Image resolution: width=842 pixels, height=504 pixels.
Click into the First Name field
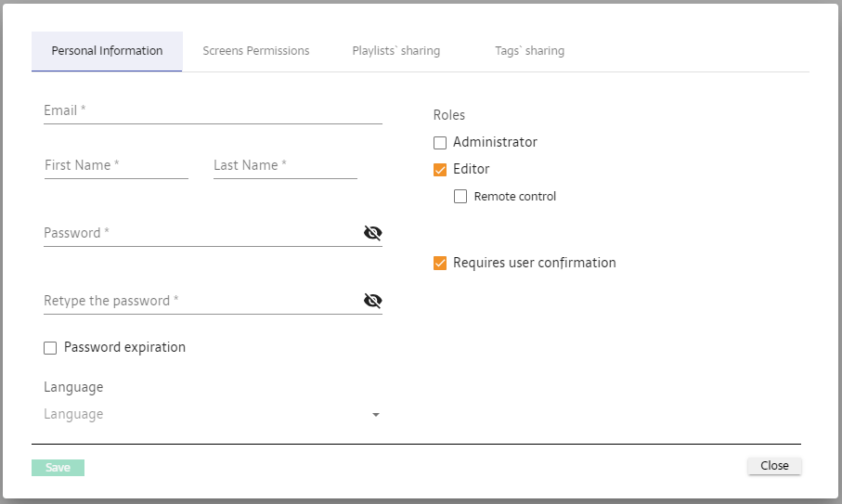coord(116,165)
